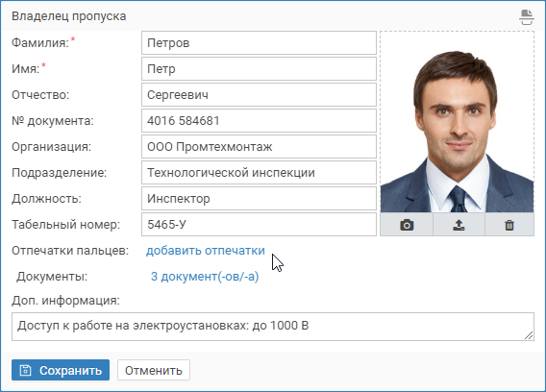The height and width of the screenshot is (392, 546).
Task: Focus the Организация field ООО Промтехмонтаж
Action: [259, 147]
